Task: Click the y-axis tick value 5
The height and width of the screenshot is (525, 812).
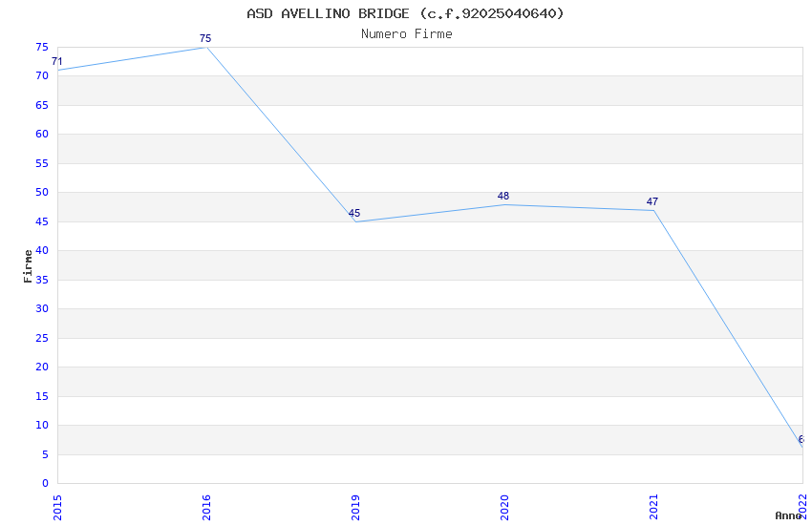Action: point(46,454)
